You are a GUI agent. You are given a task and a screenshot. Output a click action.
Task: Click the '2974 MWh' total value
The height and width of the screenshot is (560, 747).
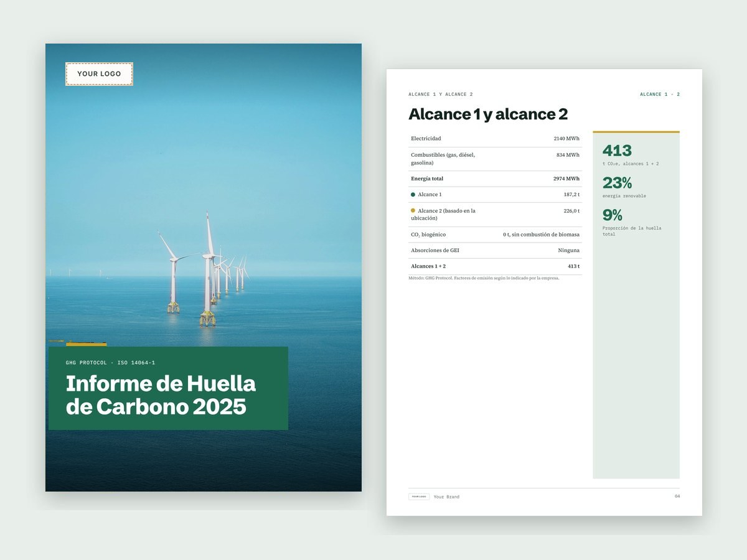[566, 179]
